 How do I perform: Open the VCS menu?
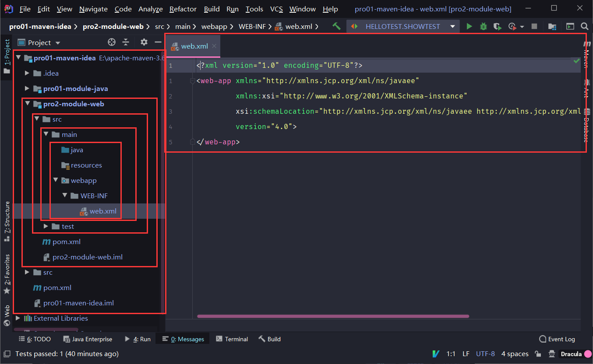coord(276,9)
